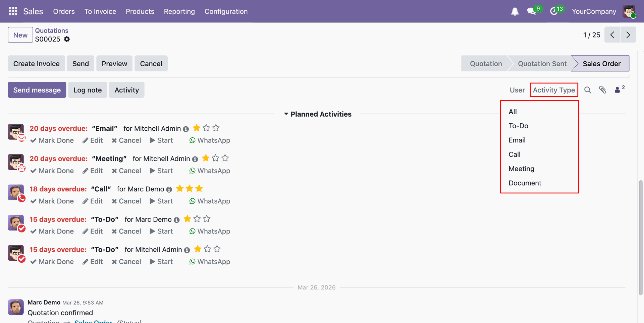644x323 pixels.
Task: Click the page vertical scrollbar
Action: [x=641, y=238]
